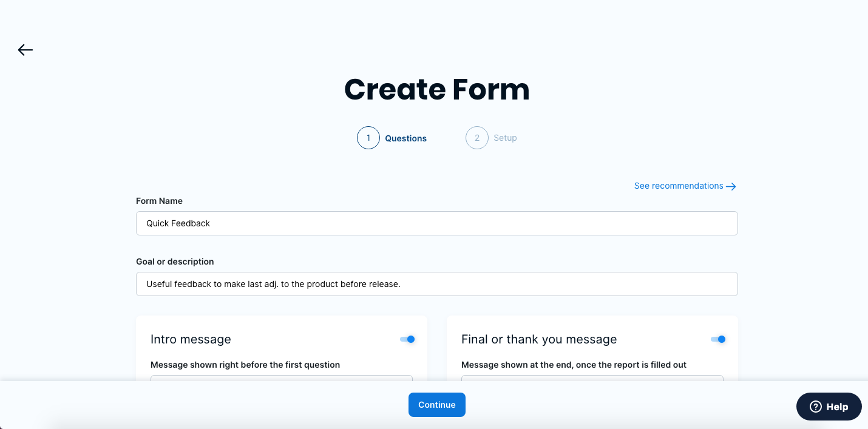Click the back arrow icon
The image size is (868, 429).
(25, 50)
